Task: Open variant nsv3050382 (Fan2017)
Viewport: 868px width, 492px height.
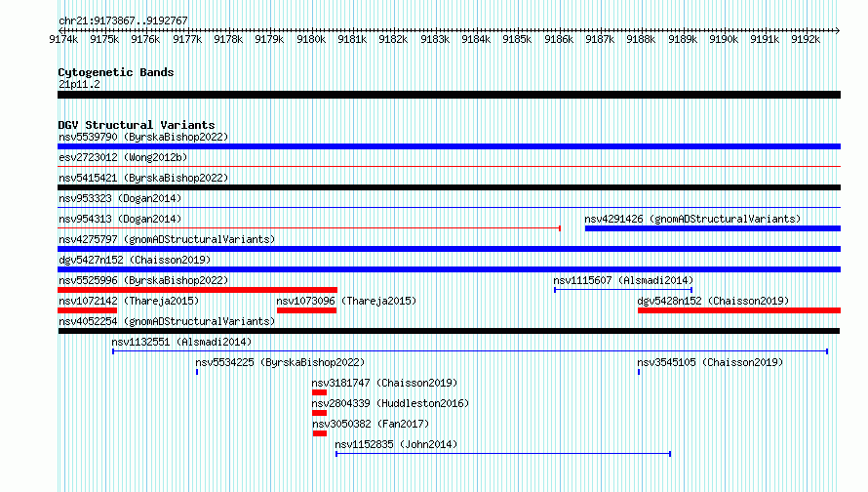Action: pos(371,424)
